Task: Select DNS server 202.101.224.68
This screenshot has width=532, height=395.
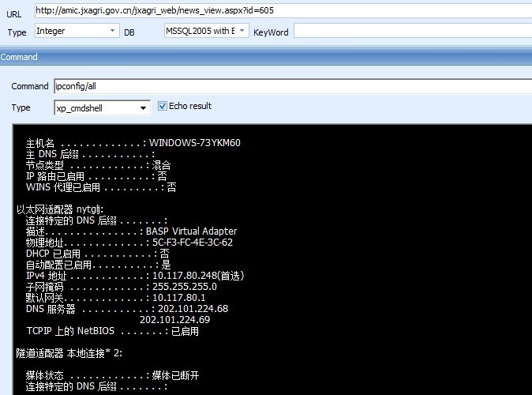Action: click(193, 309)
